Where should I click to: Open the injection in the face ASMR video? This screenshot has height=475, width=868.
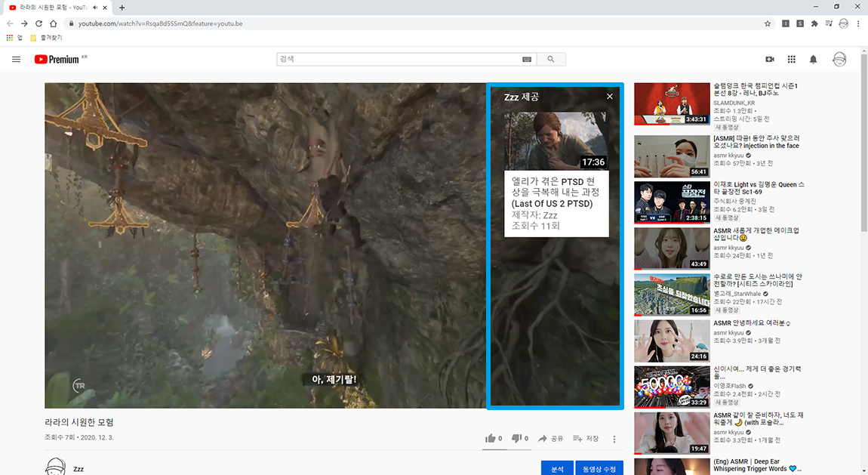pos(756,142)
